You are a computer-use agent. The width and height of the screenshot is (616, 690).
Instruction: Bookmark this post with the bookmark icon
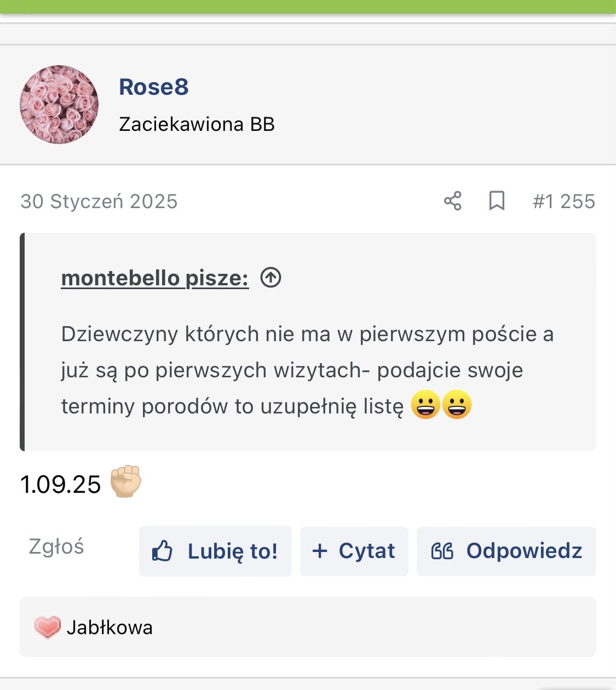click(497, 201)
